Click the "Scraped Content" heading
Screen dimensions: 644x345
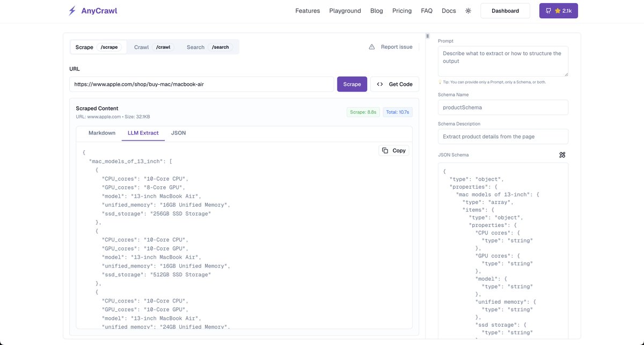point(97,108)
